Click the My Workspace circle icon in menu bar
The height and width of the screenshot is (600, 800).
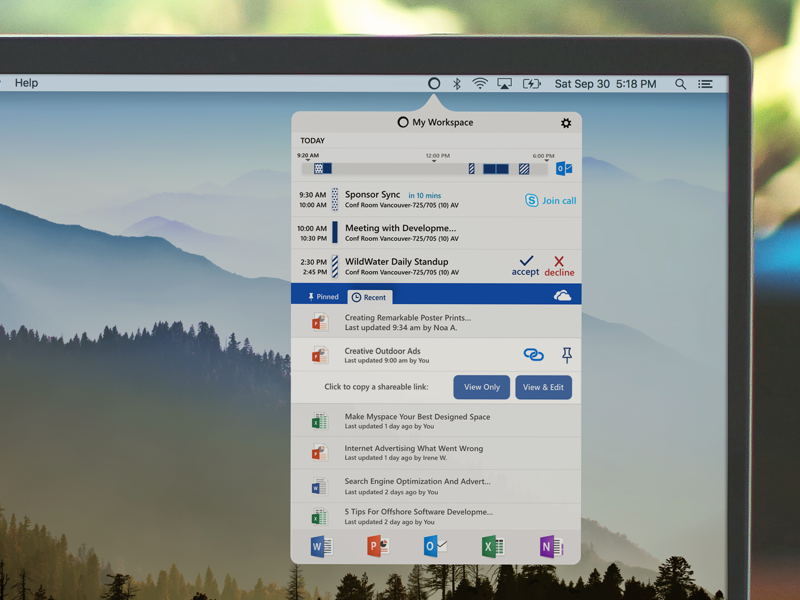434,83
